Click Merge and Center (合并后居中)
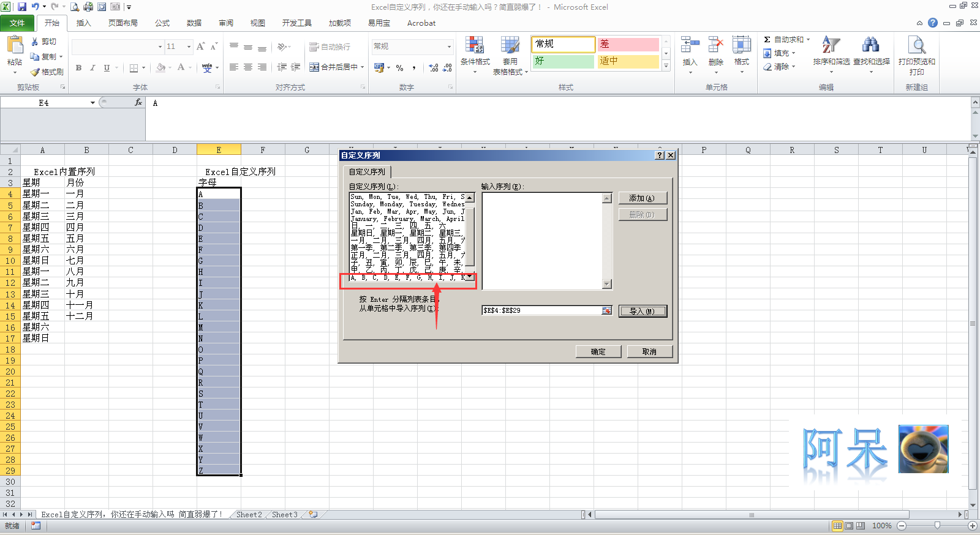The image size is (980, 535). pyautogui.click(x=333, y=67)
